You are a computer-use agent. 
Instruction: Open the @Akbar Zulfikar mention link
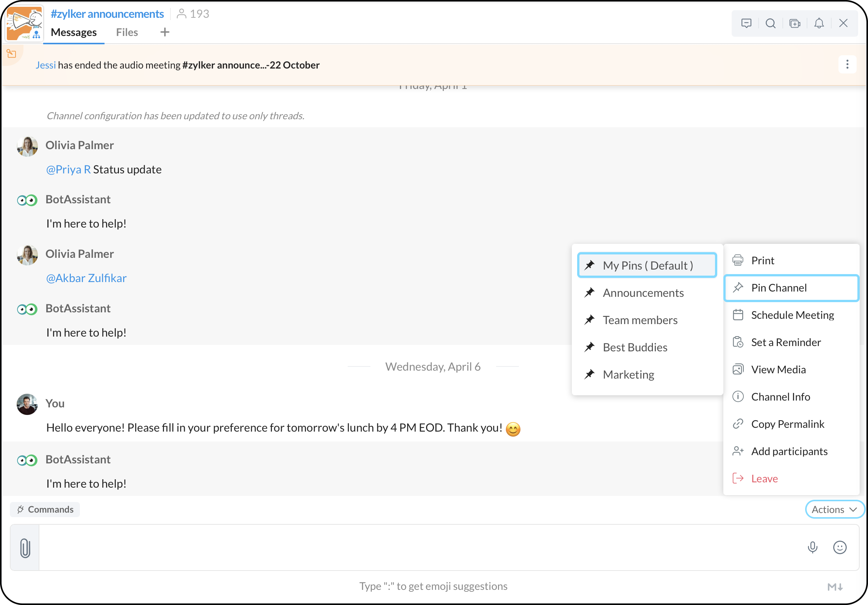pos(86,278)
